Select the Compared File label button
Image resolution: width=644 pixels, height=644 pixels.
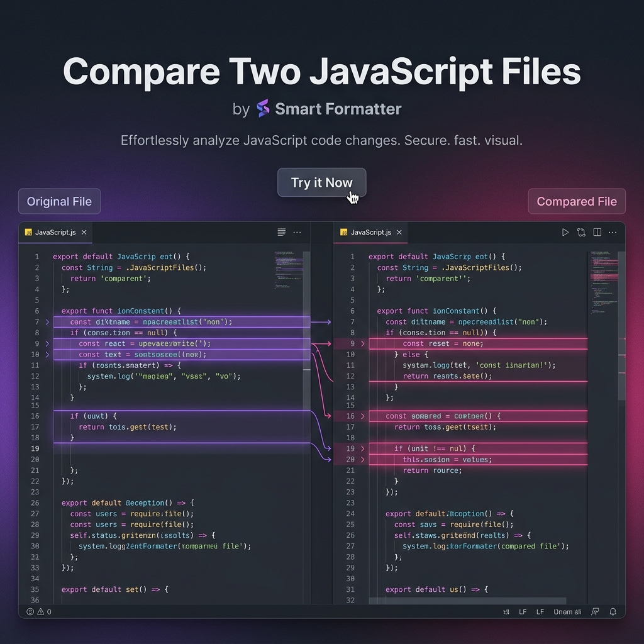click(577, 201)
